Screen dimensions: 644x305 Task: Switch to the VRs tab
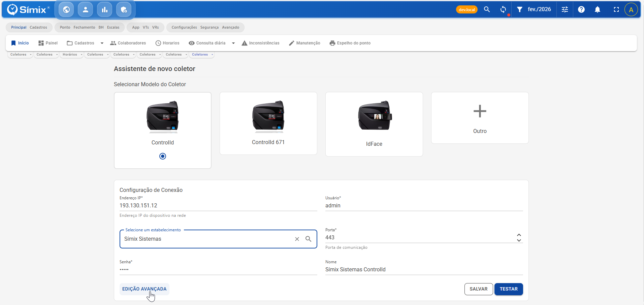(155, 27)
